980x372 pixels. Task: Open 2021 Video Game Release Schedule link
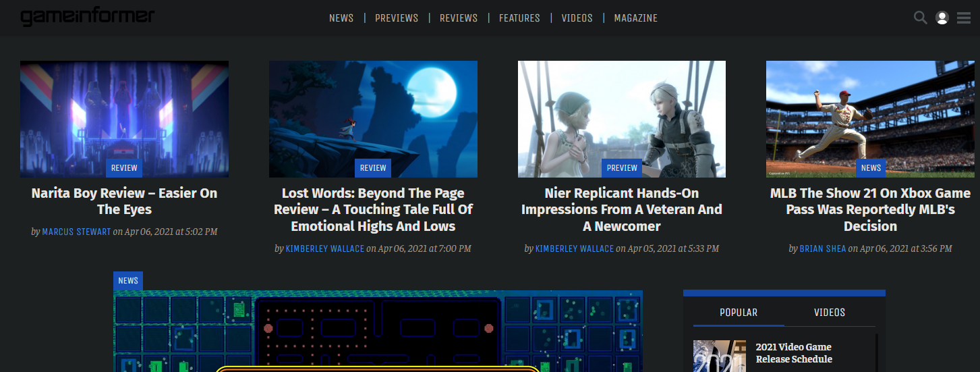point(794,353)
